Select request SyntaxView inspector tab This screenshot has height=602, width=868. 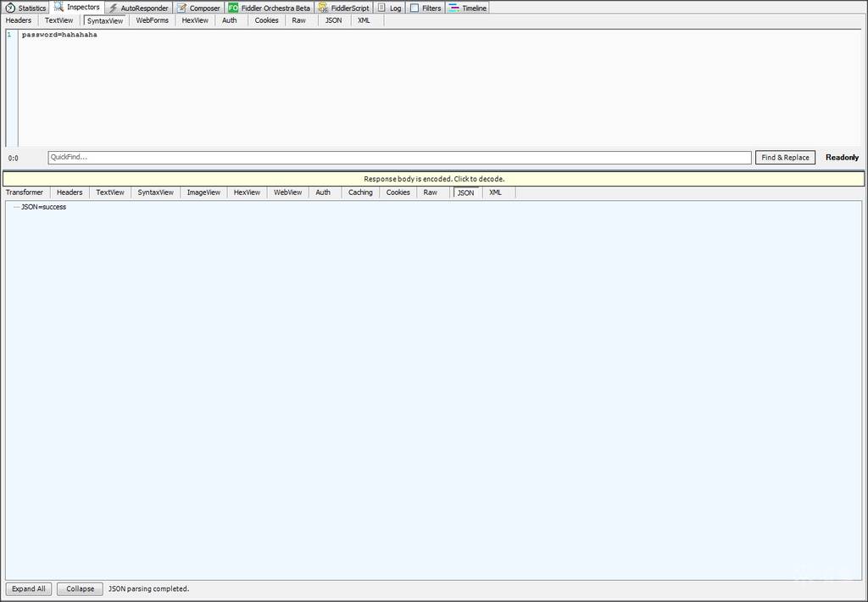[105, 20]
